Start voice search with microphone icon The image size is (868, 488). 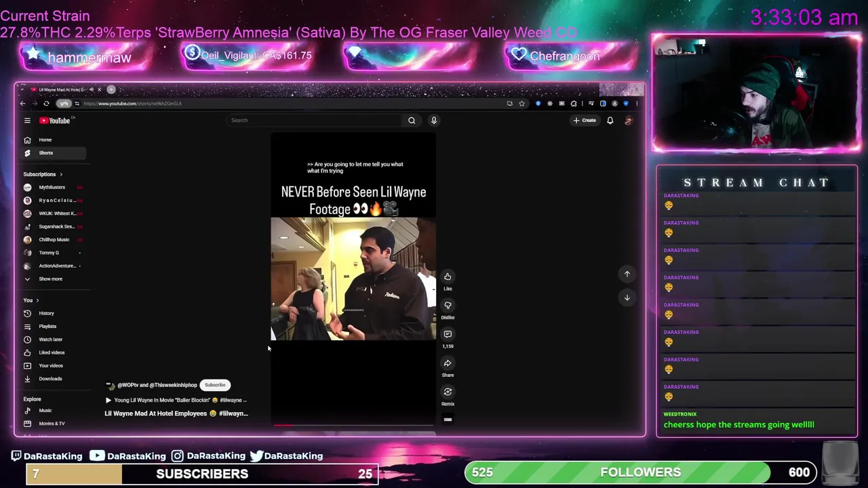(434, 121)
